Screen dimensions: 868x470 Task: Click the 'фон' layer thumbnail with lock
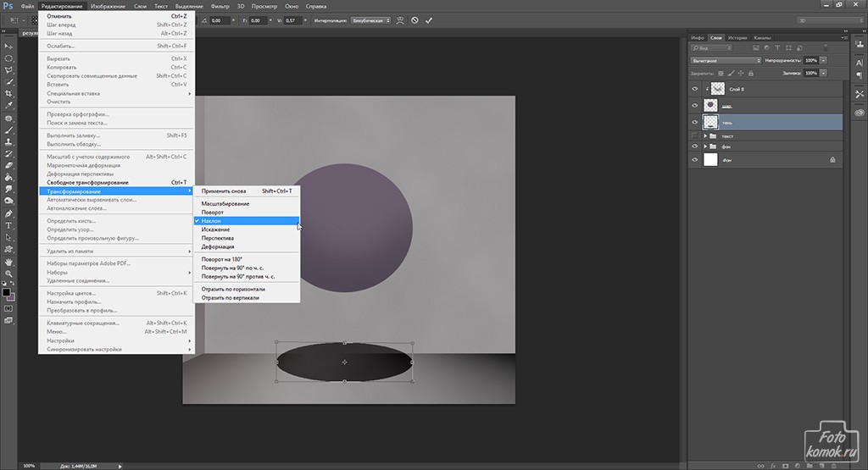pyautogui.click(x=711, y=159)
